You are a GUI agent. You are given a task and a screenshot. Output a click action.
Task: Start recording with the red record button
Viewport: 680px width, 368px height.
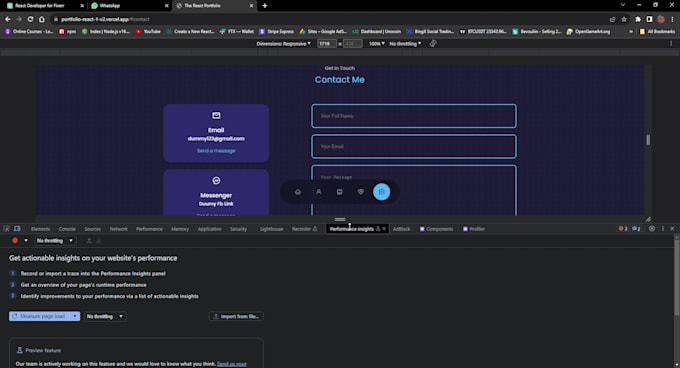pos(15,241)
